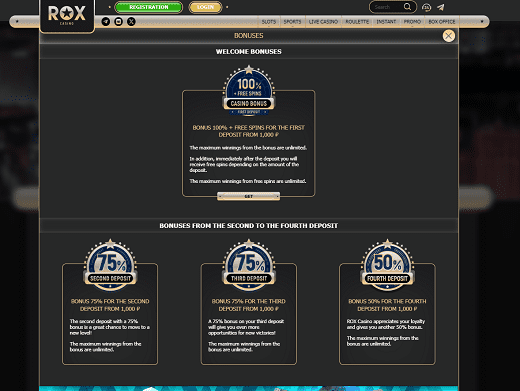Screen dimensions: 520x391
Task: Open the Roulette menu
Action: click(x=357, y=22)
